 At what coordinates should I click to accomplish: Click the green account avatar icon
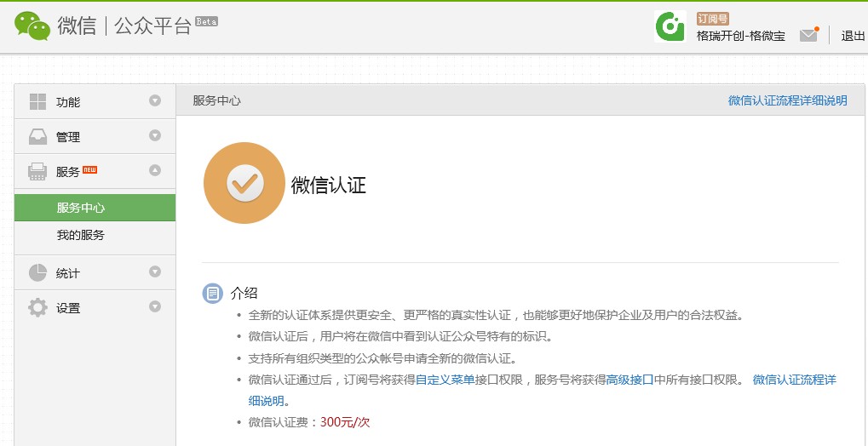pyautogui.click(x=670, y=26)
